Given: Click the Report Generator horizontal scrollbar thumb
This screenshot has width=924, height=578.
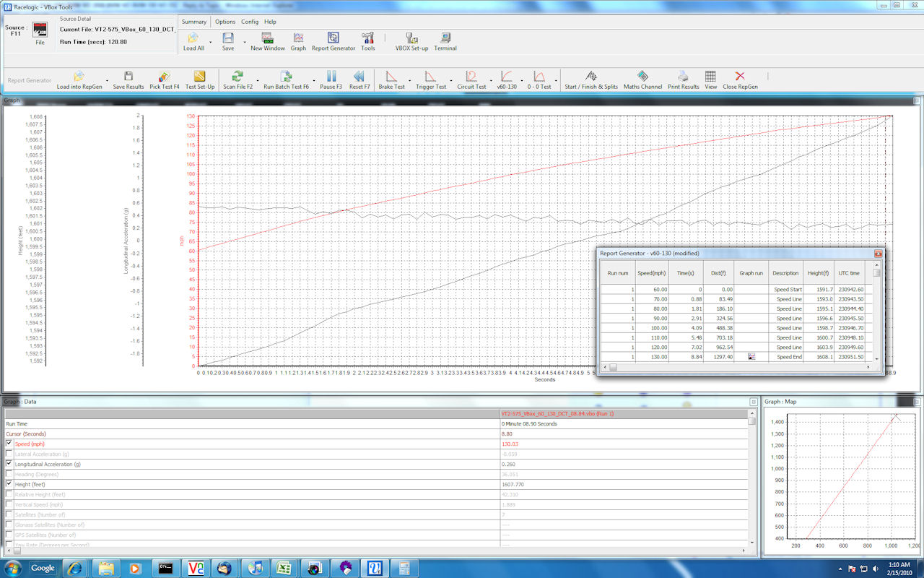Looking at the screenshot, I should (x=613, y=367).
